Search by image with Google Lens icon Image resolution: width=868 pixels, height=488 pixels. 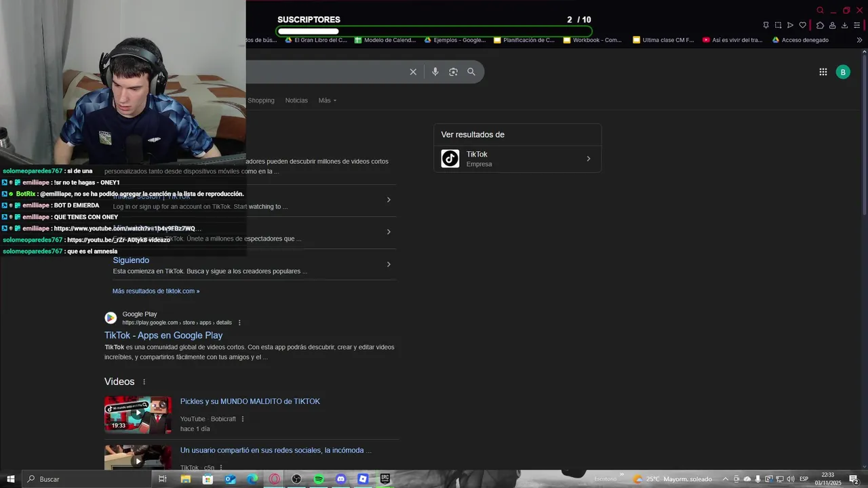454,72
